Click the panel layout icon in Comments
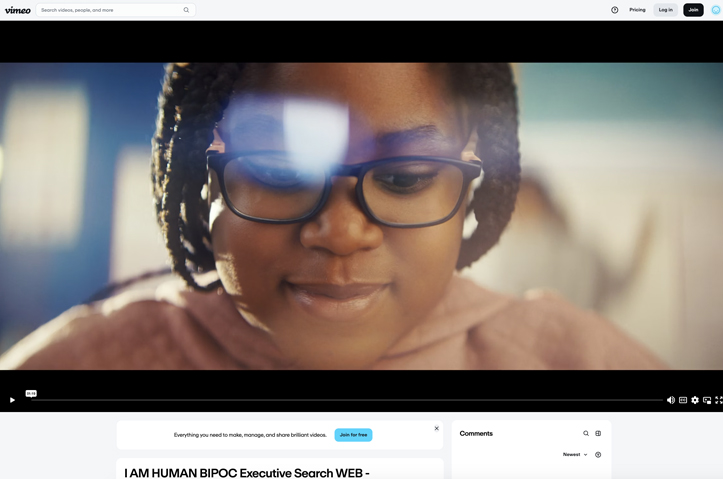The width and height of the screenshot is (723, 479). 598,433
